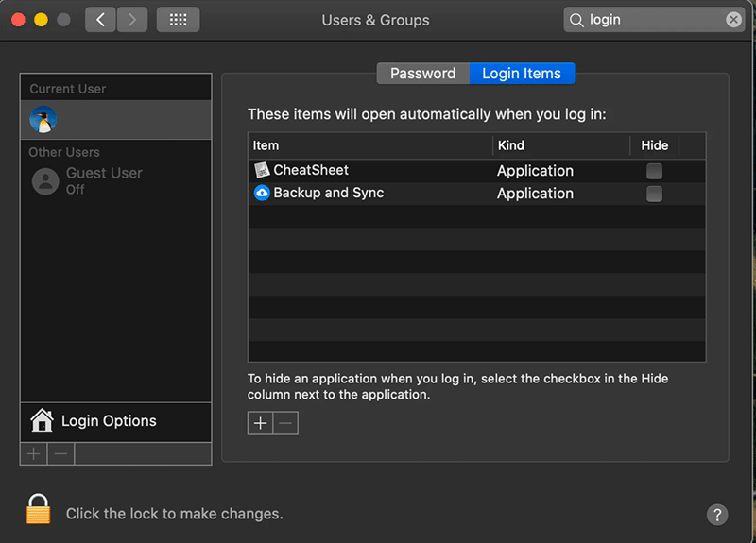Select the Backup and Sync row
The image size is (756, 543).
coord(477,194)
